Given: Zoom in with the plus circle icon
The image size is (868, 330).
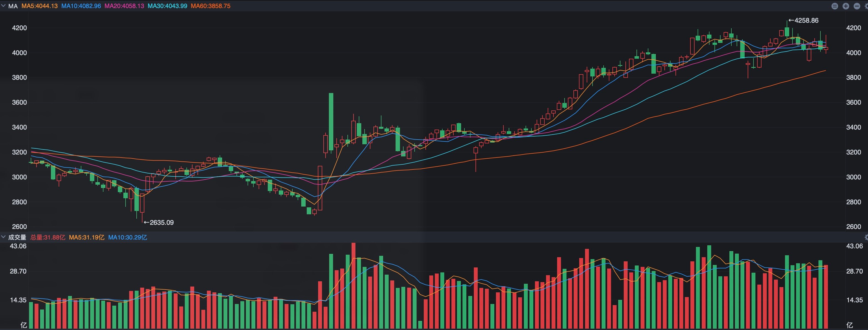Looking at the screenshot, I should click(846, 6).
